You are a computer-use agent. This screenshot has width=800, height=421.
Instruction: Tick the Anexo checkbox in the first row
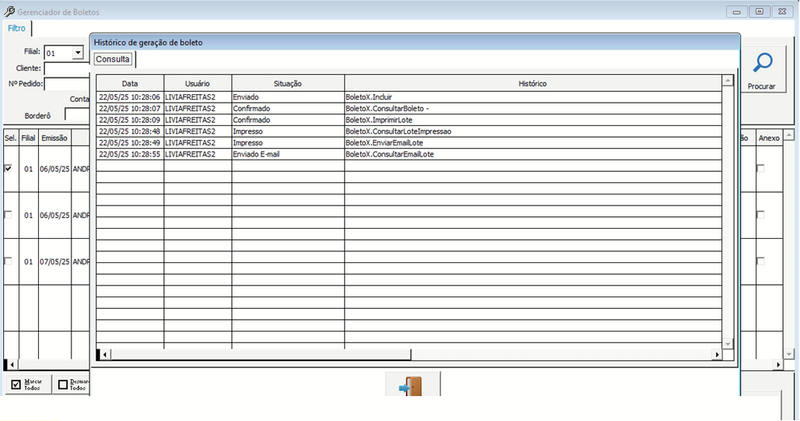pyautogui.click(x=761, y=168)
